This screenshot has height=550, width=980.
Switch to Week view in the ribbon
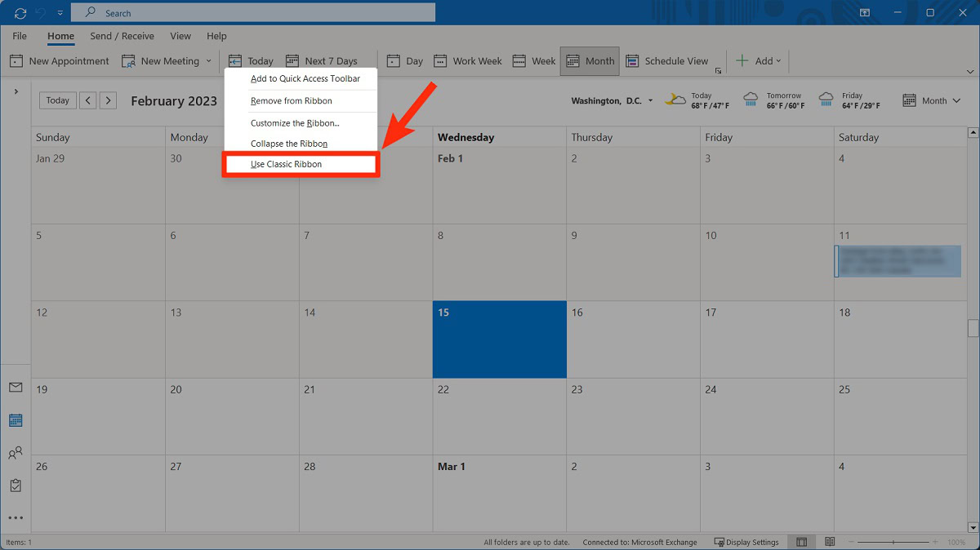pyautogui.click(x=534, y=61)
